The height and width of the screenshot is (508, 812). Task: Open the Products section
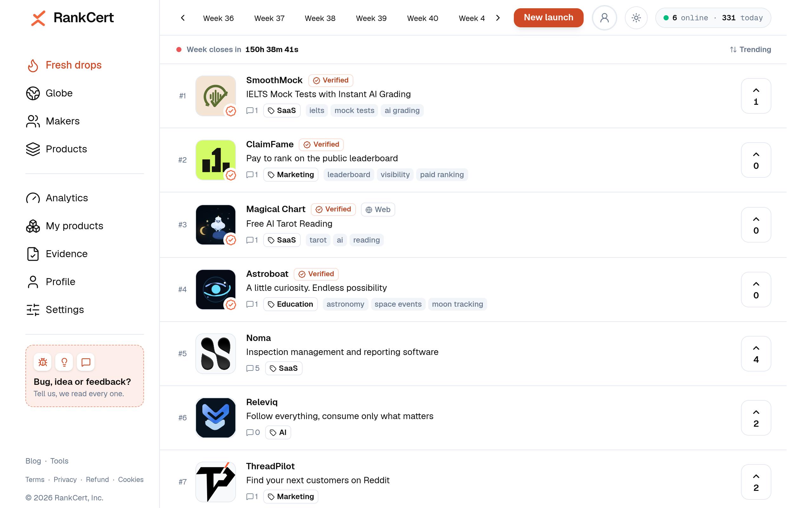coord(57,149)
